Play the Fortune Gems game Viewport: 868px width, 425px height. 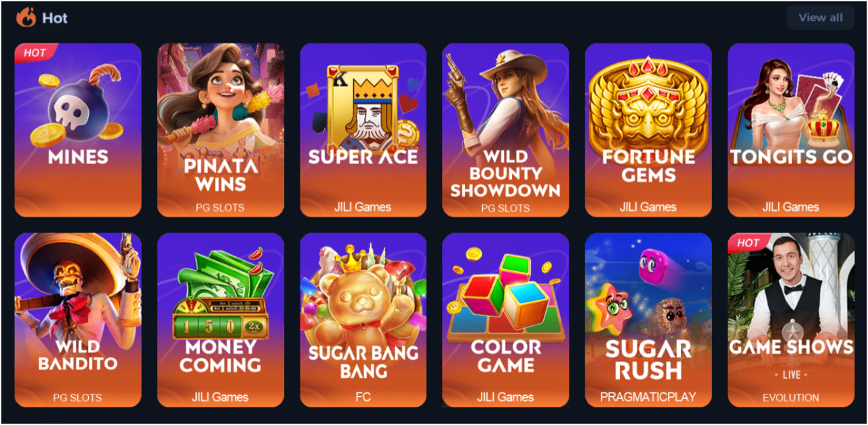coord(648,130)
